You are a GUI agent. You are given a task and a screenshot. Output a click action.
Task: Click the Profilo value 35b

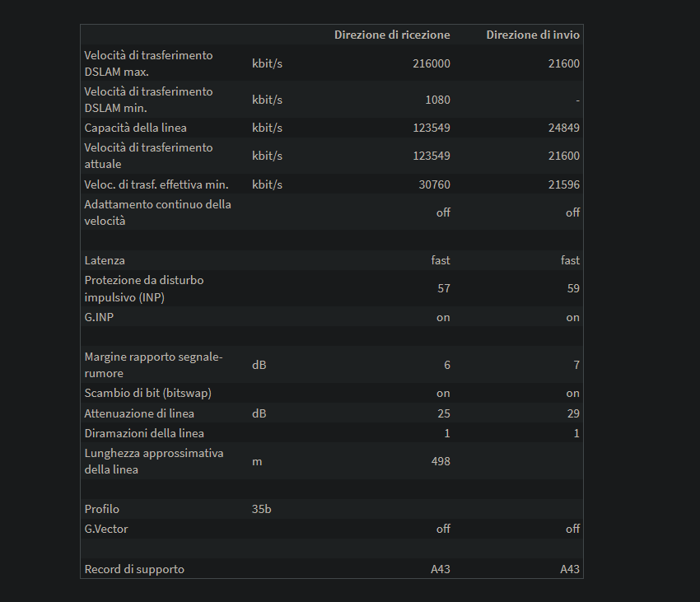[x=262, y=509]
